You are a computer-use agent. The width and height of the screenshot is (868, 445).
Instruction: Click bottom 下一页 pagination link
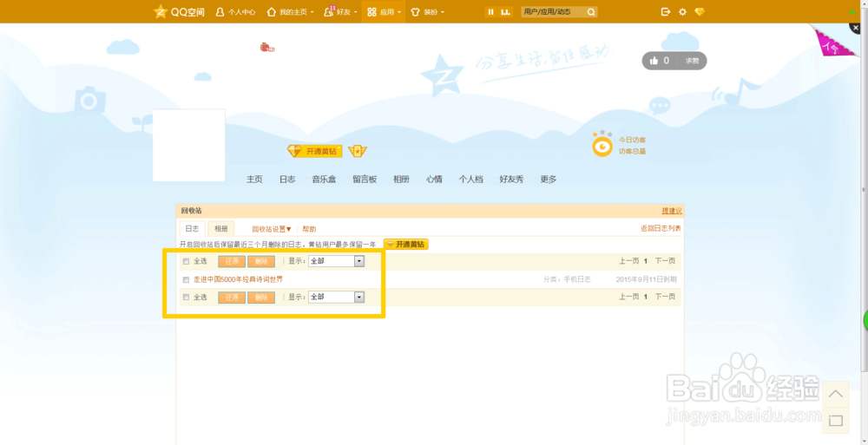[666, 297]
